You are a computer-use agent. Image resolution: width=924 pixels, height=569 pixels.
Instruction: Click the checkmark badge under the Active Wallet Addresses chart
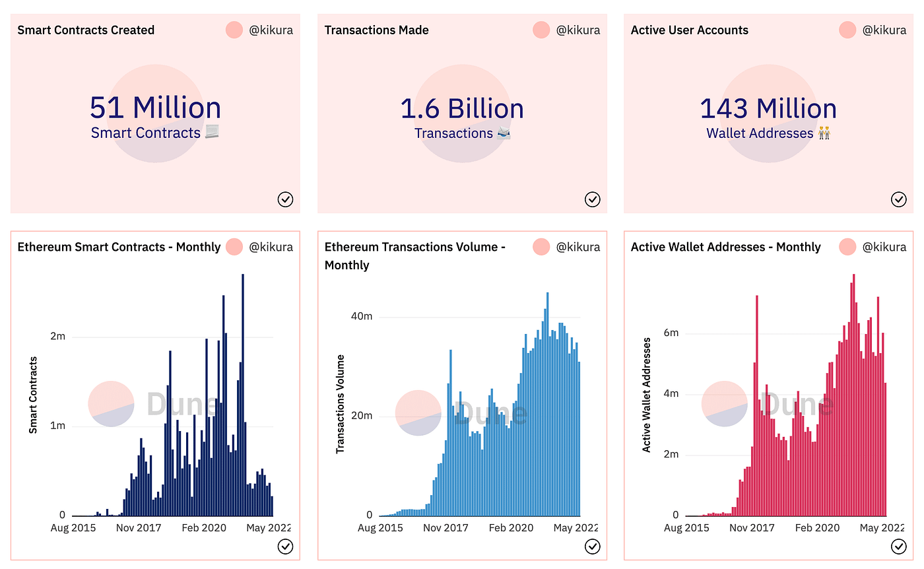tap(899, 547)
